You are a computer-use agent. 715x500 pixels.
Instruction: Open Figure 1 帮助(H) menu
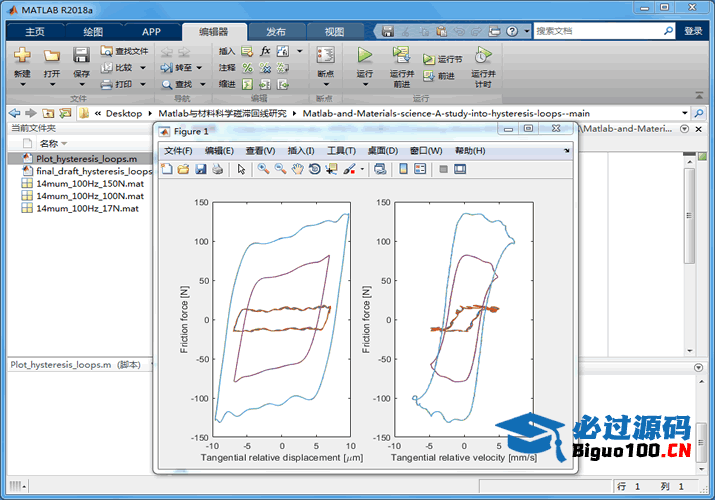point(470,150)
